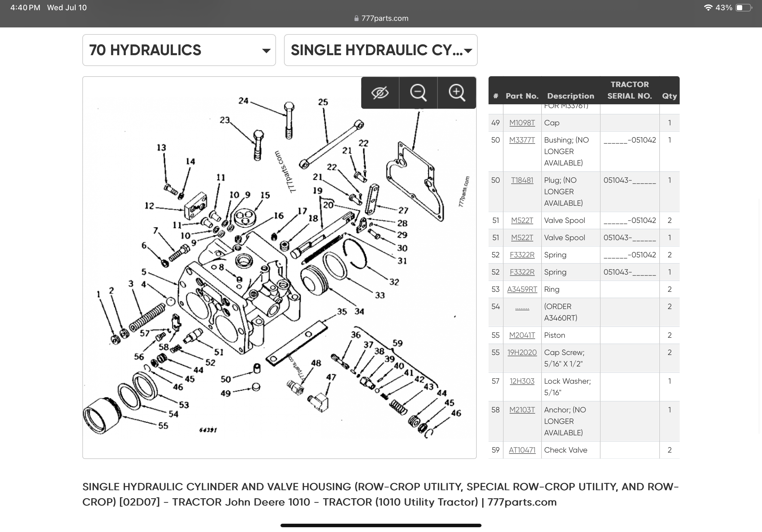Tap callout number 13 in diagram

[161, 147]
